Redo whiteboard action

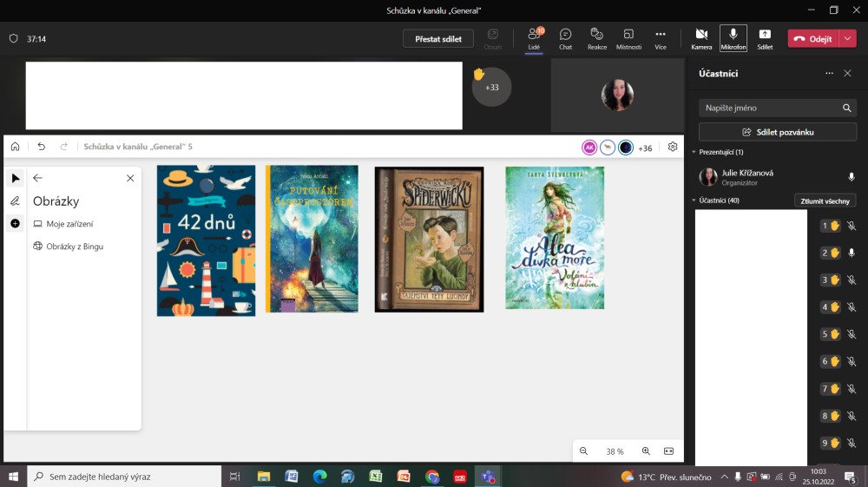[63, 147]
